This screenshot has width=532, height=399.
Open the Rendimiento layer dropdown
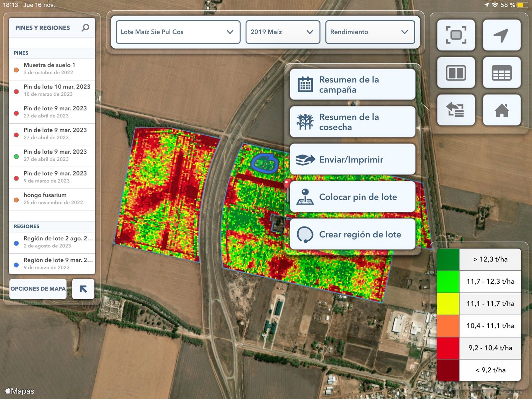tap(370, 32)
